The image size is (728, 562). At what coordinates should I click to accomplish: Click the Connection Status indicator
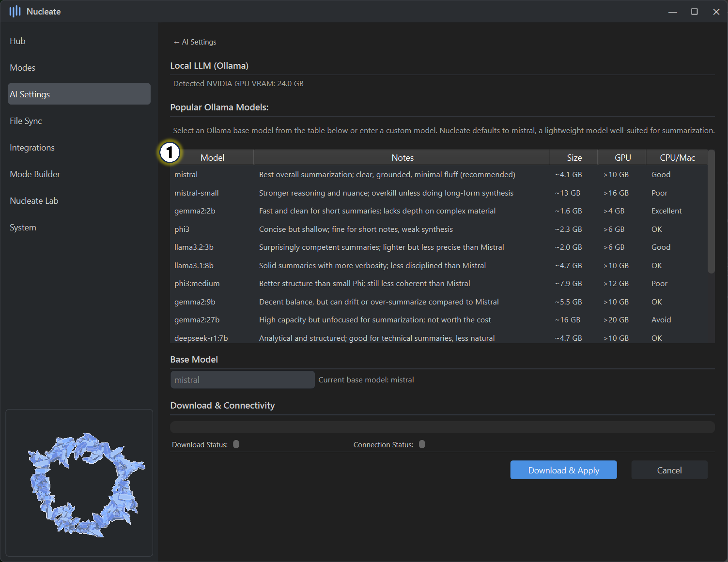click(x=422, y=444)
